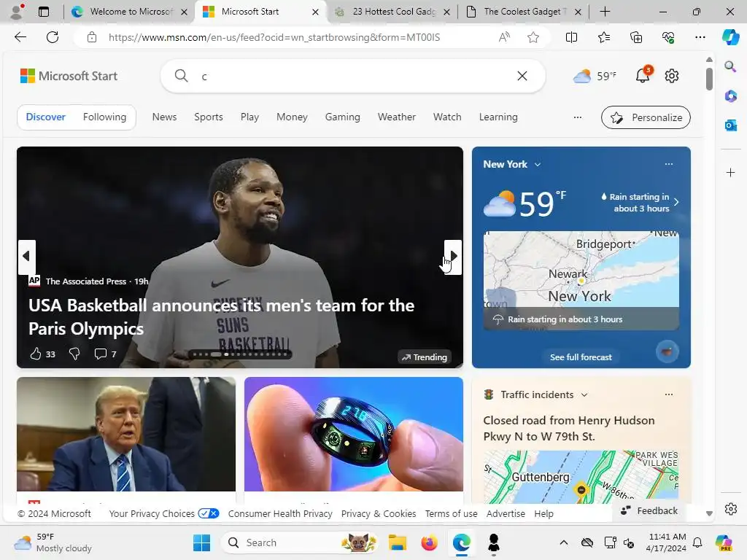Open the New York weather map

coord(581,281)
